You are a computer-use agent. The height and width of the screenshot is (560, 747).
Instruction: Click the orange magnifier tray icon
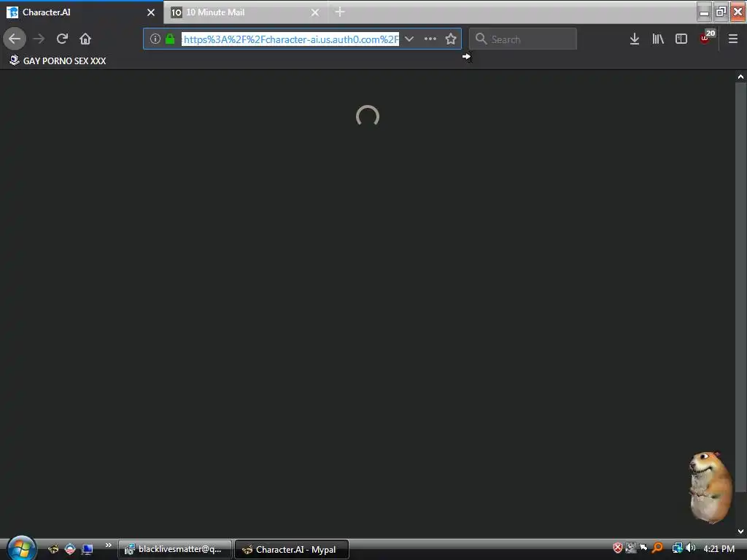(657, 548)
